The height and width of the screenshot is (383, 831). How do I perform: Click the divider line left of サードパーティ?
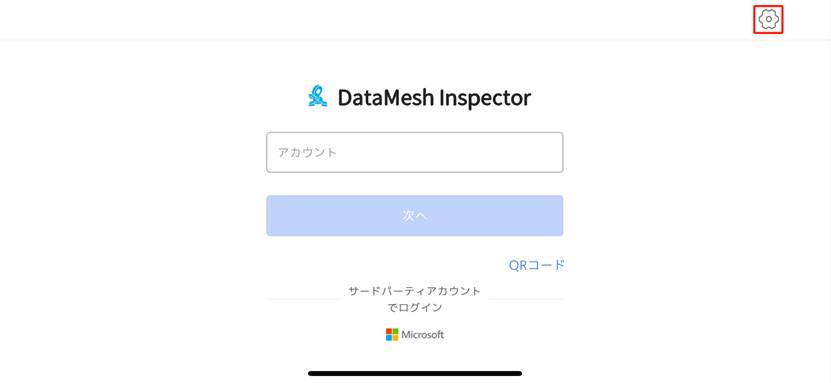(x=304, y=299)
